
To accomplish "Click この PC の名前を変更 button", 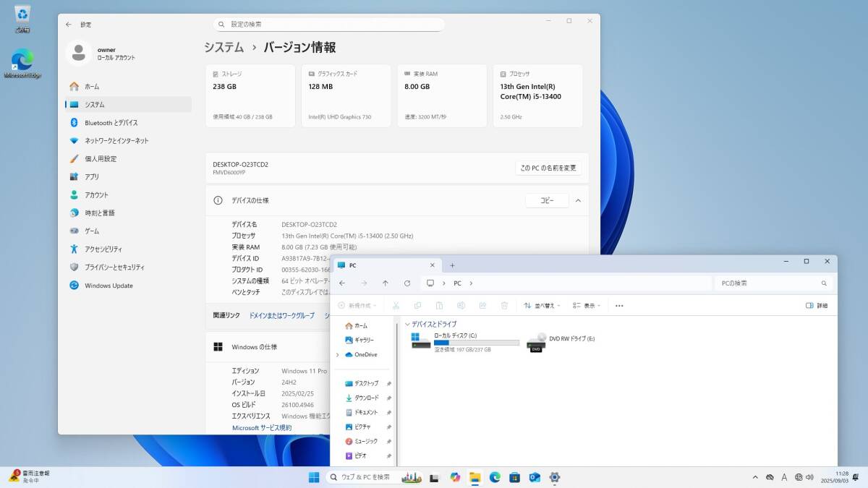I will point(548,168).
